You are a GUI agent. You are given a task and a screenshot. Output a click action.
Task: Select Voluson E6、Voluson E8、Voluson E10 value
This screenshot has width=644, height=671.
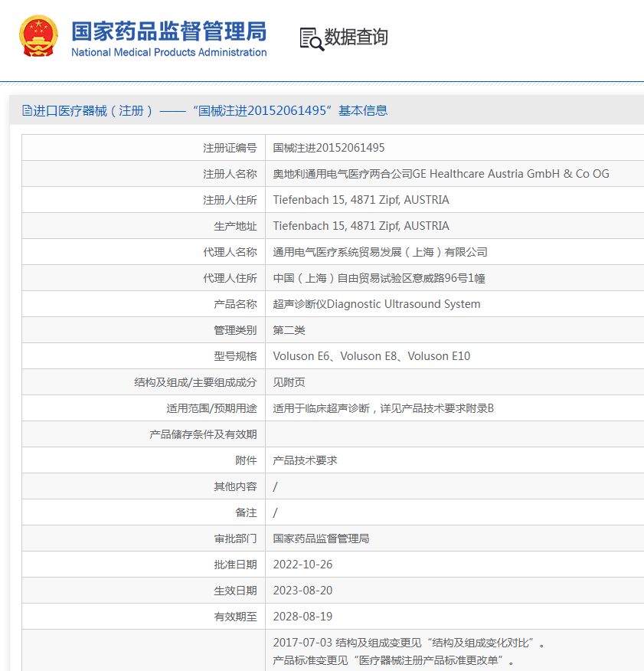coord(371,356)
